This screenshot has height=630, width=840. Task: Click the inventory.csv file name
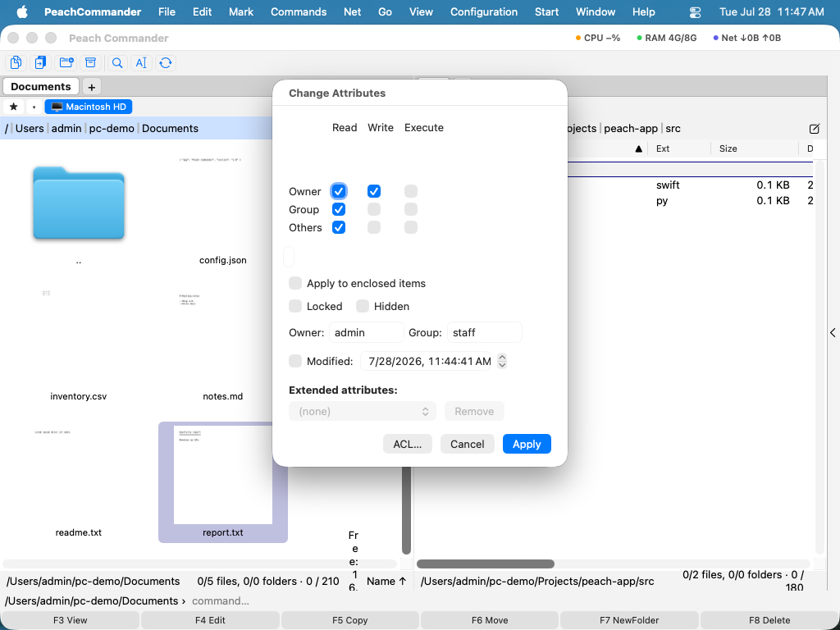[x=79, y=396]
